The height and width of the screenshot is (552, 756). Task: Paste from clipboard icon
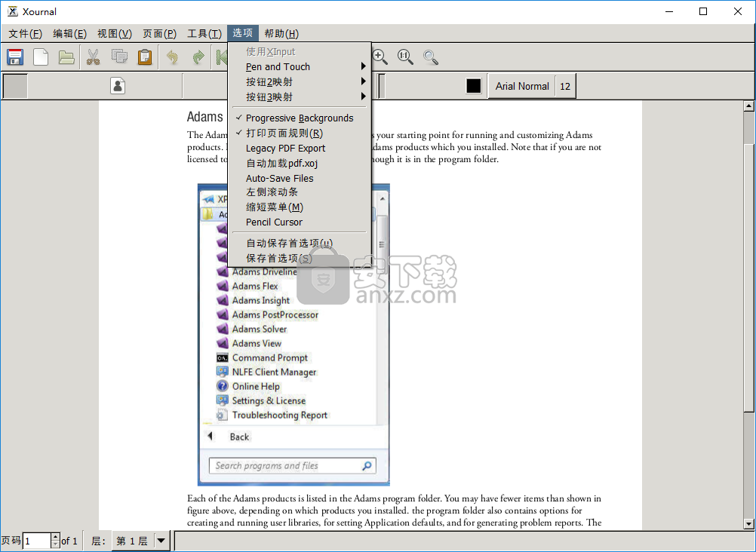(145, 57)
